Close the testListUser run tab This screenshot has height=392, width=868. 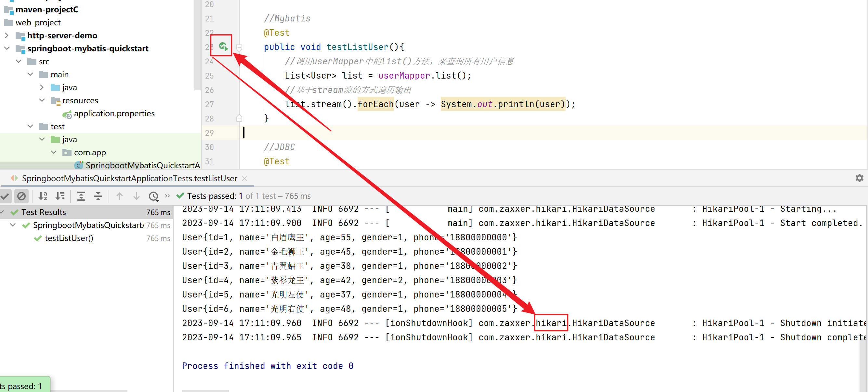[x=244, y=179]
